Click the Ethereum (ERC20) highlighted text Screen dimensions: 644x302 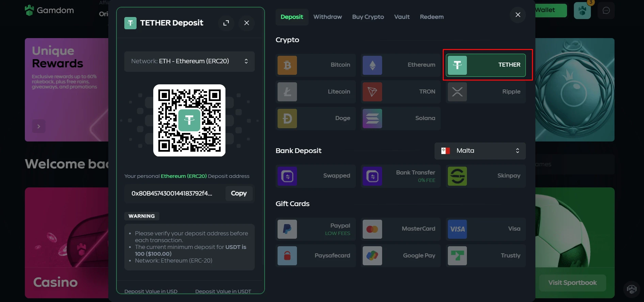click(x=184, y=176)
